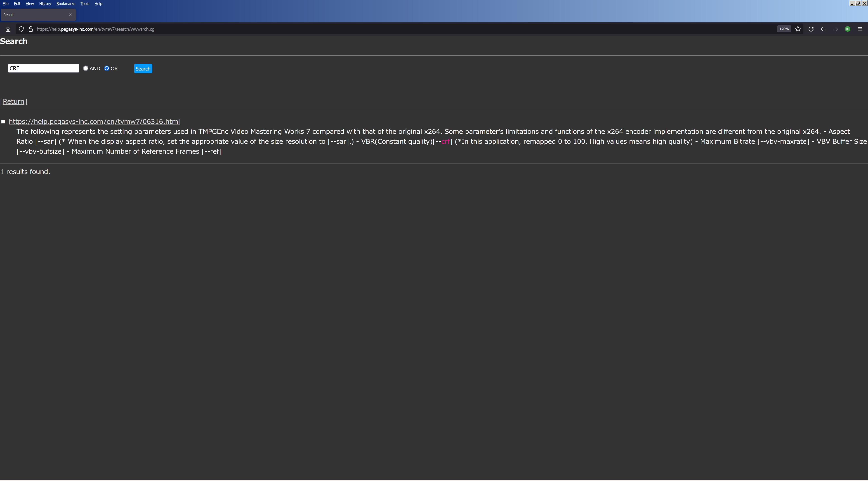The width and height of the screenshot is (868, 481).
Task: Click the 120% zoom level indicator
Action: click(x=784, y=29)
